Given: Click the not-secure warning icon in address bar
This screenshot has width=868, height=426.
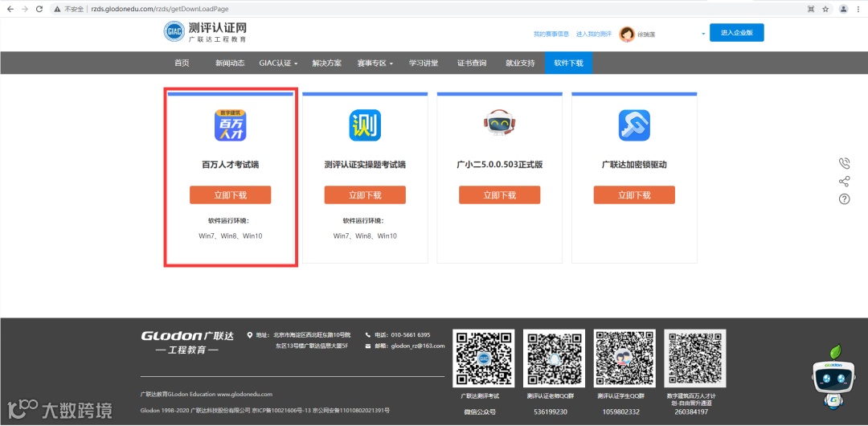Looking at the screenshot, I should click(x=56, y=9).
